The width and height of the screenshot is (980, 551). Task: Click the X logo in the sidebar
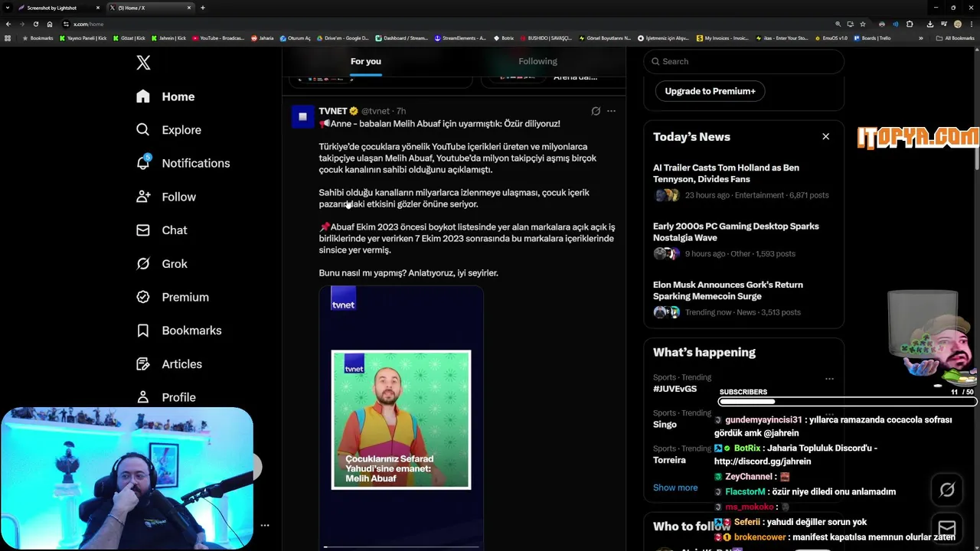coord(143,63)
